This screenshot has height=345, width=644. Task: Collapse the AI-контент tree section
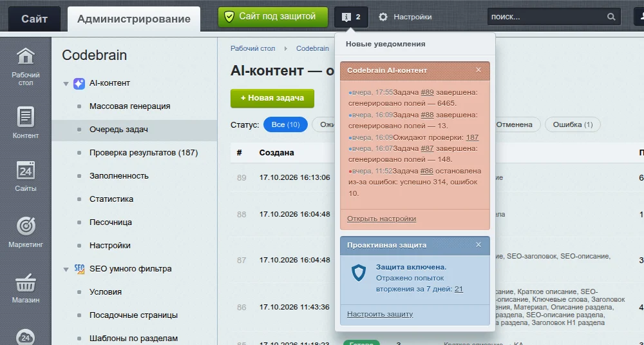(x=66, y=84)
